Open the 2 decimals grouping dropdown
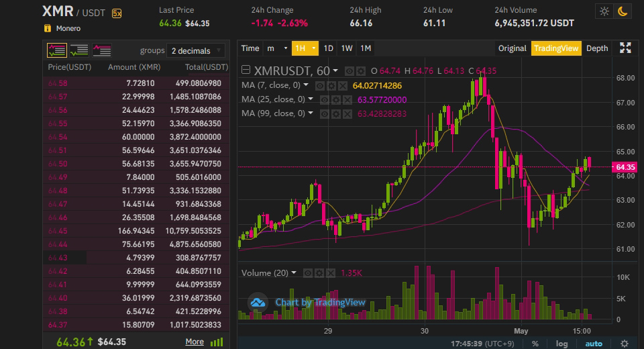Viewport: 644px width, 349px height. point(196,50)
